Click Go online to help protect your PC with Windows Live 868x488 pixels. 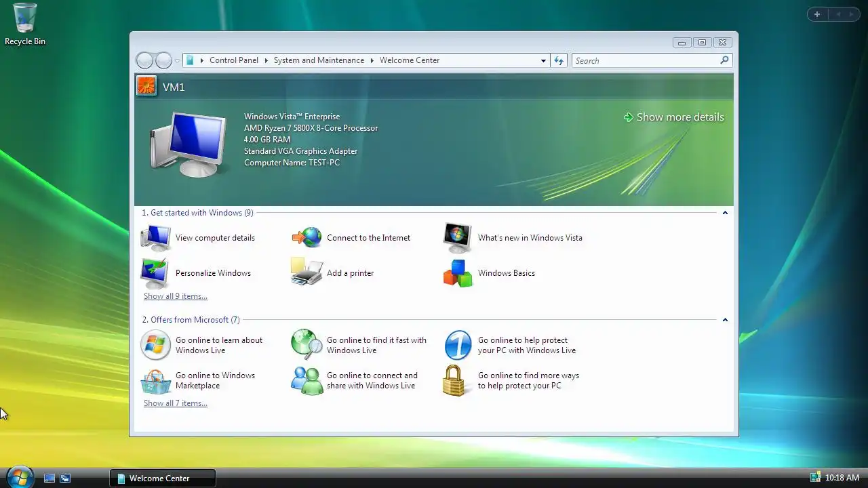click(x=527, y=345)
